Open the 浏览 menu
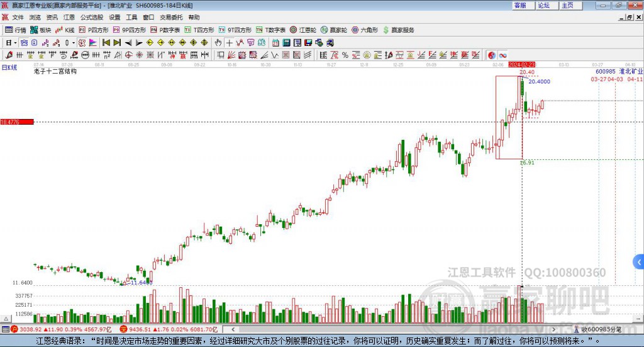This screenshot has width=644, height=347. [35, 17]
